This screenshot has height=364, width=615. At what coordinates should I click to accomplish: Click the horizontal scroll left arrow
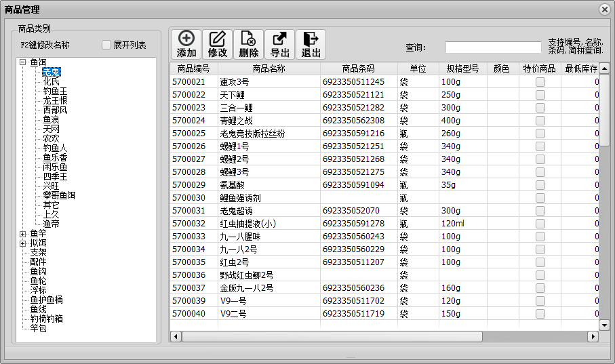[x=176, y=336]
